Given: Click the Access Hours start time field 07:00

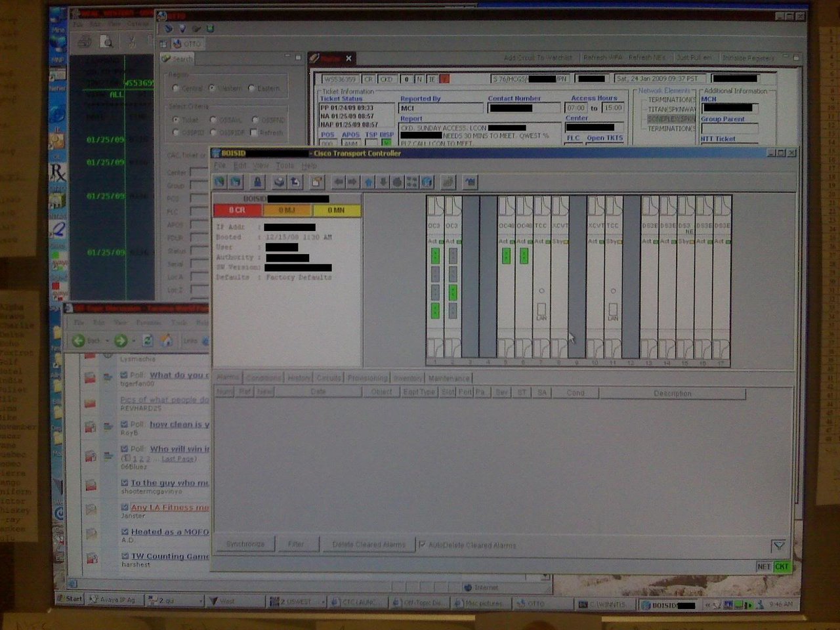Looking at the screenshot, I should (576, 108).
